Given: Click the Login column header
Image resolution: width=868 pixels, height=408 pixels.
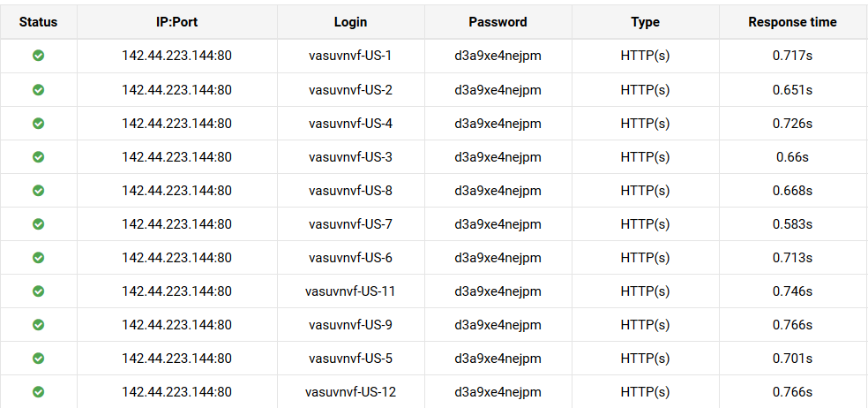Looking at the screenshot, I should coord(350,22).
